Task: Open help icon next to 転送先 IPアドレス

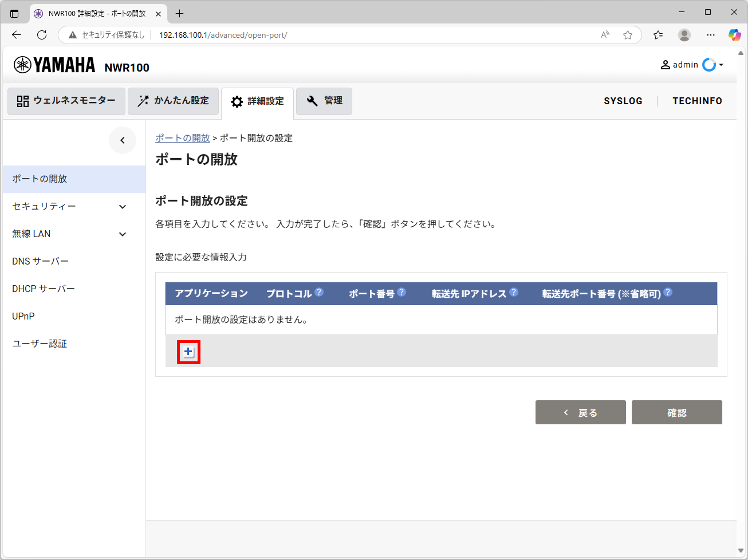Action: click(x=514, y=292)
